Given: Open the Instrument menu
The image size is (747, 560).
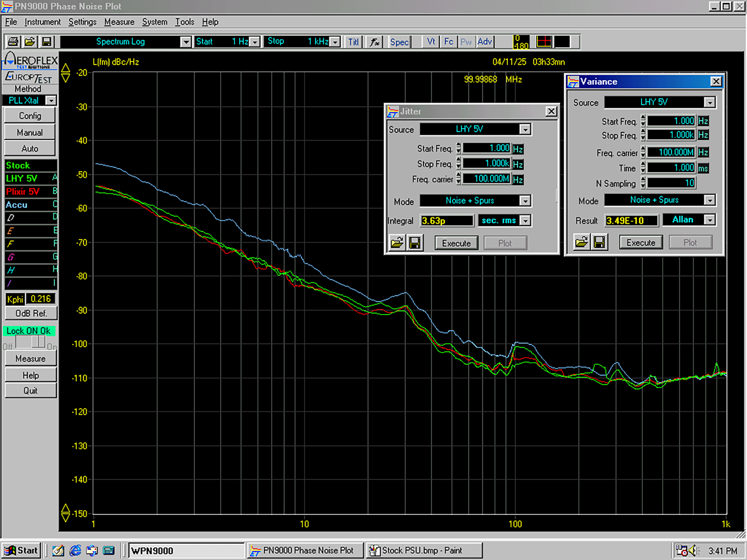Looking at the screenshot, I should [42, 22].
